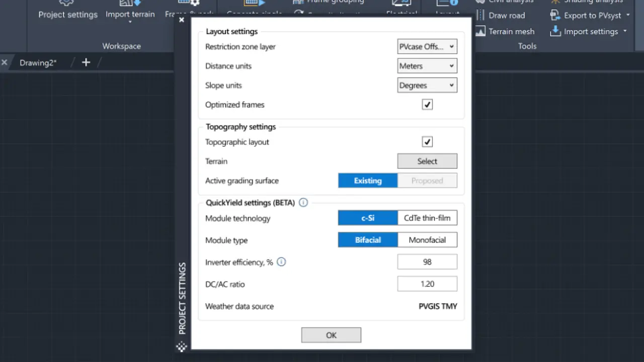
Task: Click the new drawing plus icon
Action: 86,62
